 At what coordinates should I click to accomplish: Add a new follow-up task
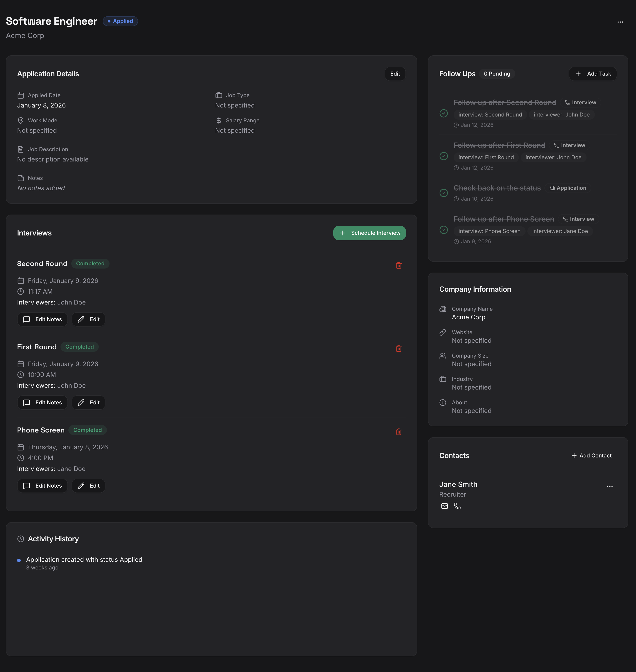(x=593, y=74)
